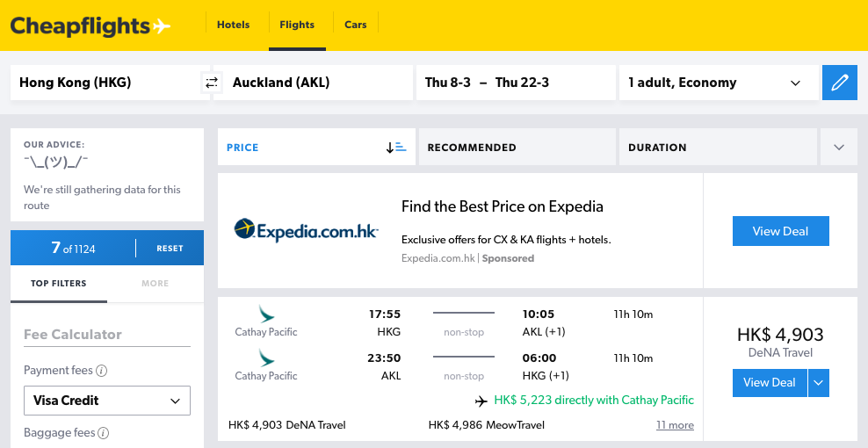Select the MORE filters tab
This screenshot has height=448, width=868.
coord(155,283)
